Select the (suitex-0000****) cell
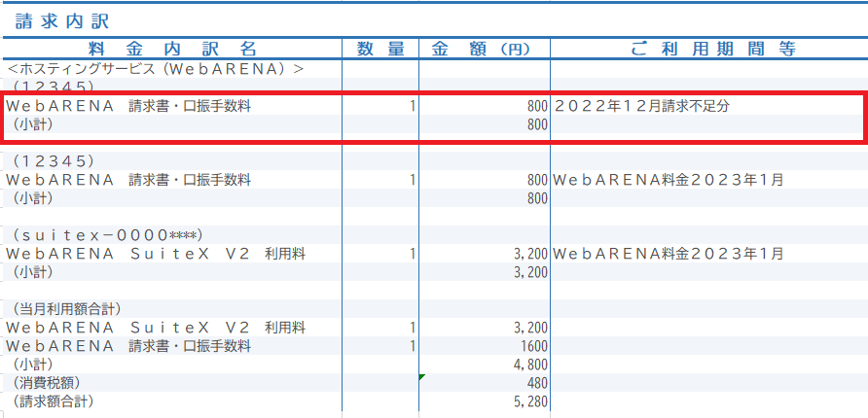The height and width of the screenshot is (418, 868). (x=108, y=235)
